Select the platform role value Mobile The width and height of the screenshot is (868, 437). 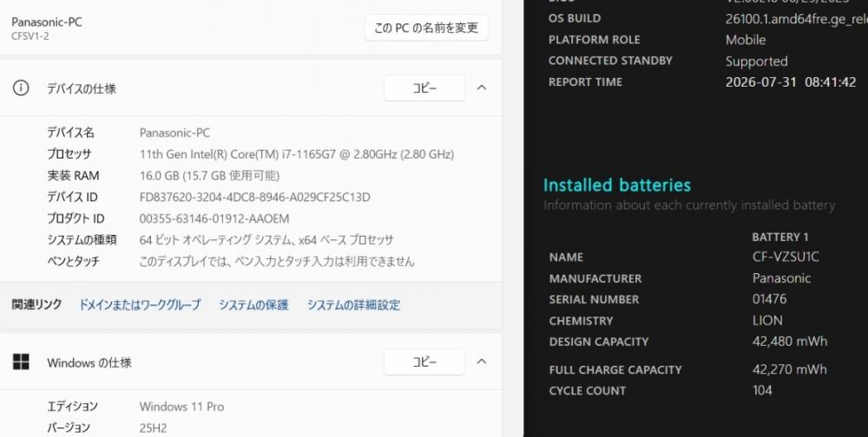(x=746, y=40)
